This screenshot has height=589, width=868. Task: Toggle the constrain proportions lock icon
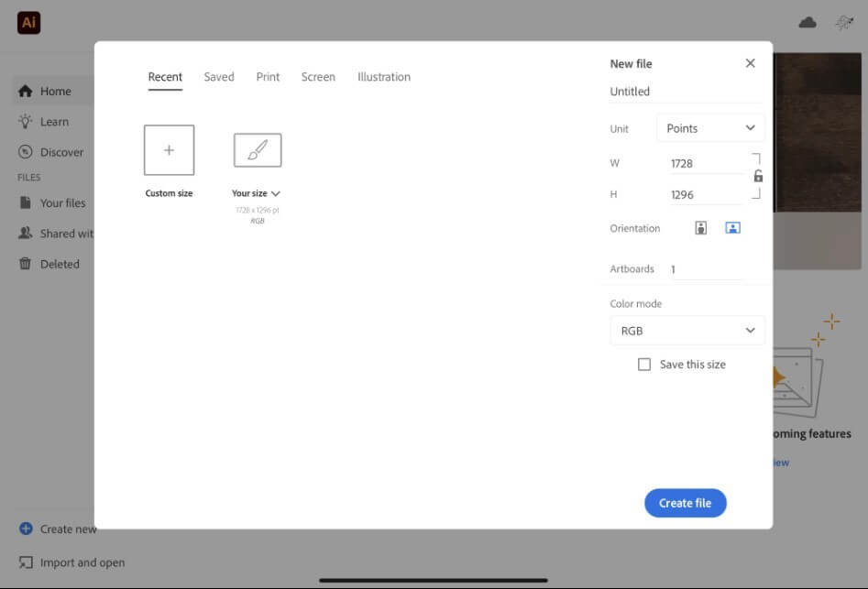click(758, 177)
